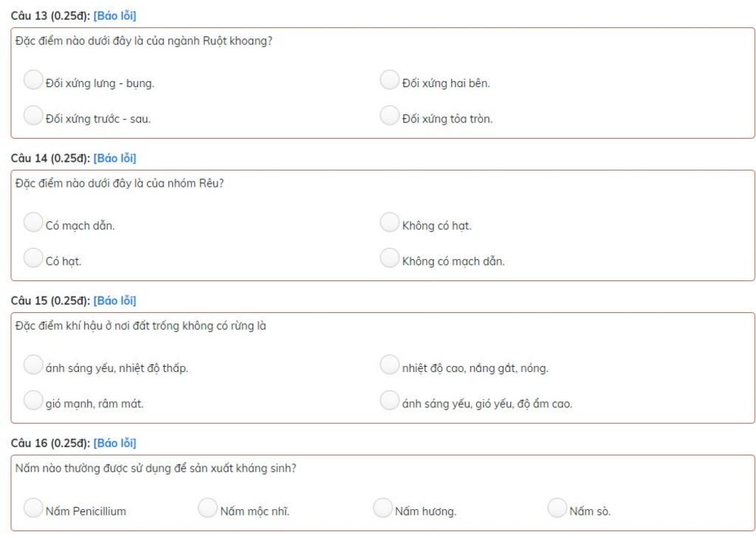Open "Báo lỗi" link for Câu 13
This screenshot has height=538, width=756.
click(x=114, y=16)
